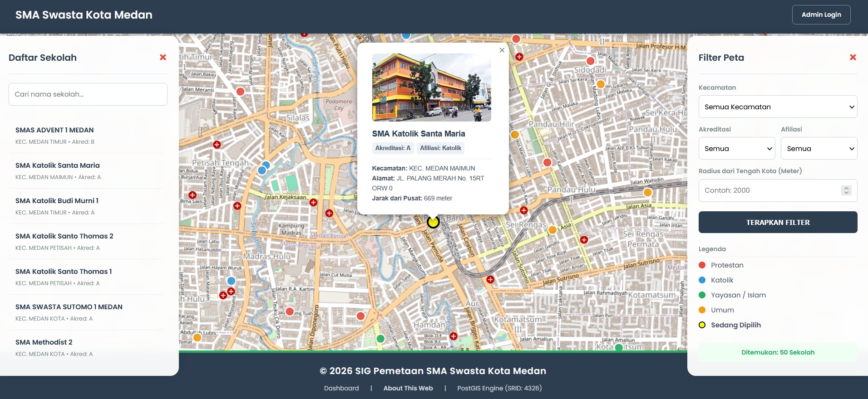Click the Cari nama sekolah search box

(88, 94)
